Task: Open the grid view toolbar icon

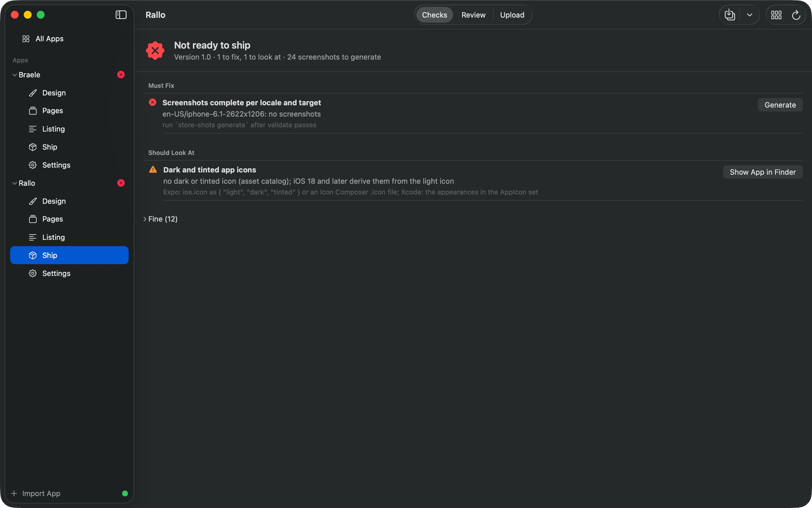Action: pos(776,15)
